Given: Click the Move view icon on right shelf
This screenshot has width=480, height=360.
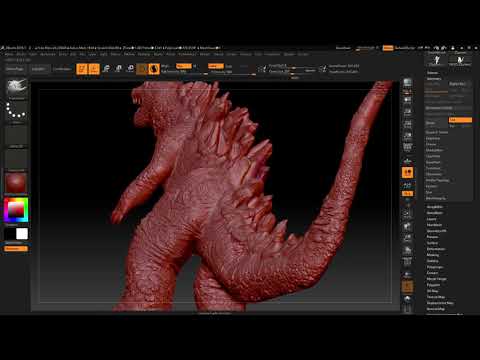Looking at the screenshot, I should [407, 226].
